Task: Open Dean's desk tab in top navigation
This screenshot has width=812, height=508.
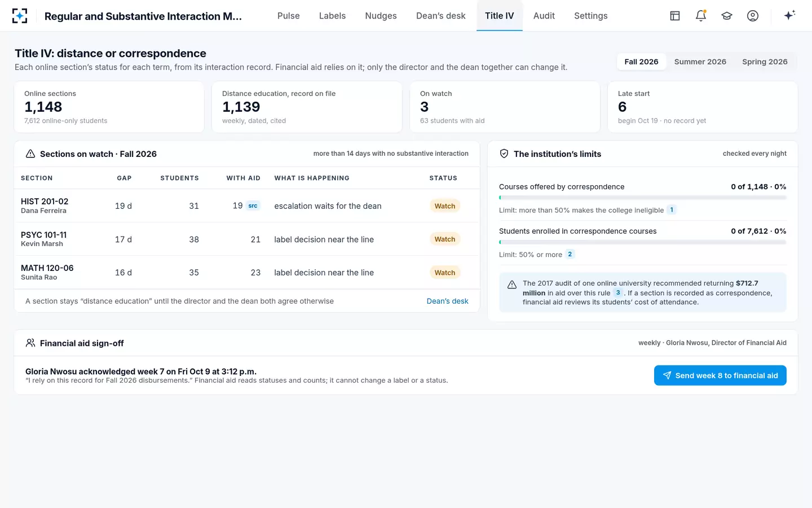Action: pos(441,16)
